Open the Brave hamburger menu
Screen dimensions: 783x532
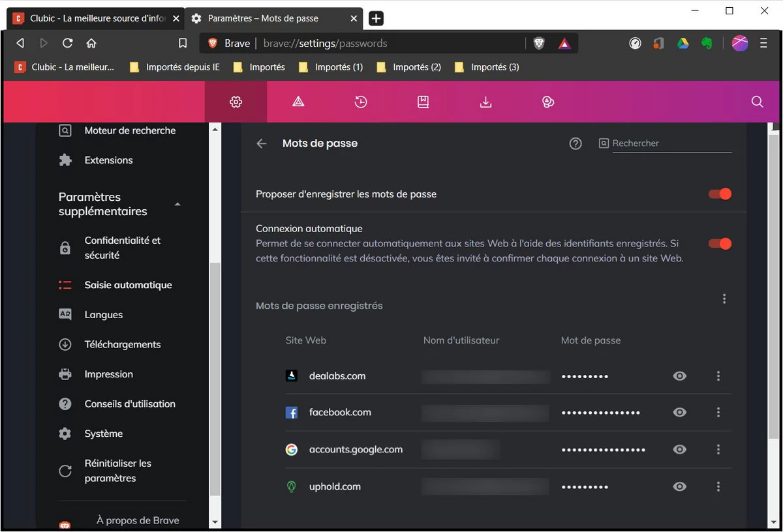(763, 44)
